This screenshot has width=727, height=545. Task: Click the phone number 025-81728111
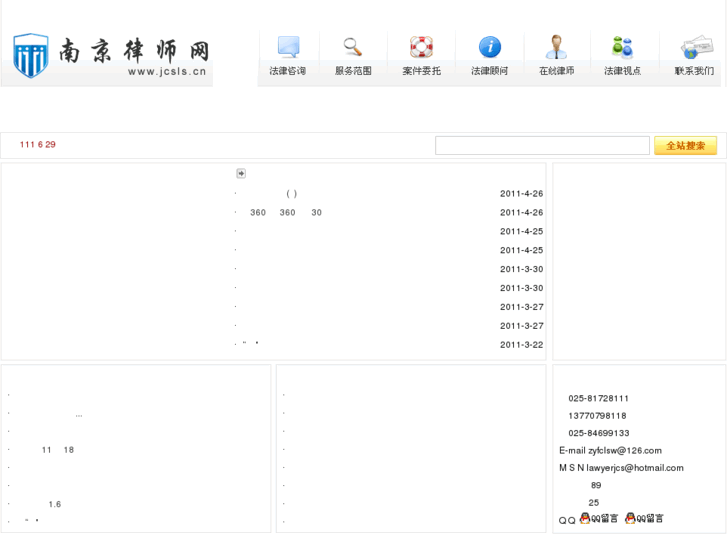[598, 398]
